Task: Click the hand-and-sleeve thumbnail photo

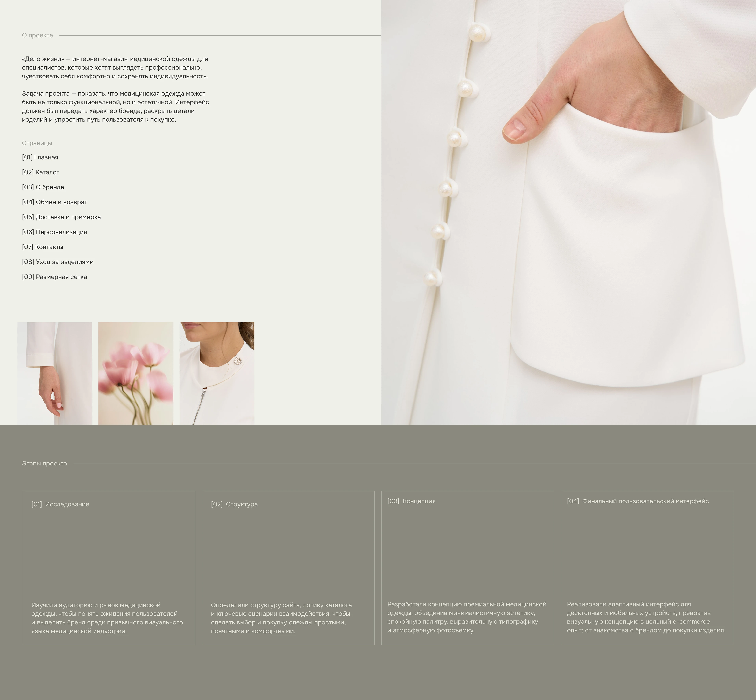Action: 55,373
